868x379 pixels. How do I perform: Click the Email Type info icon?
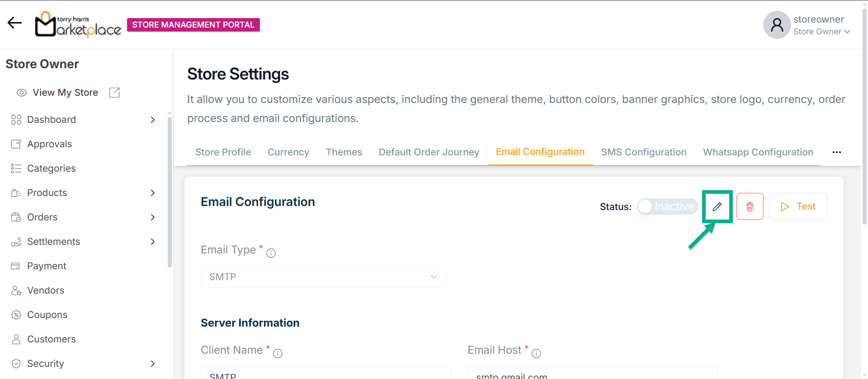click(271, 253)
